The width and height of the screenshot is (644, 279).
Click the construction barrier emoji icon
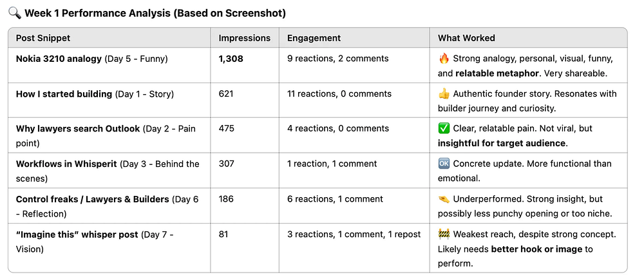pos(443,235)
